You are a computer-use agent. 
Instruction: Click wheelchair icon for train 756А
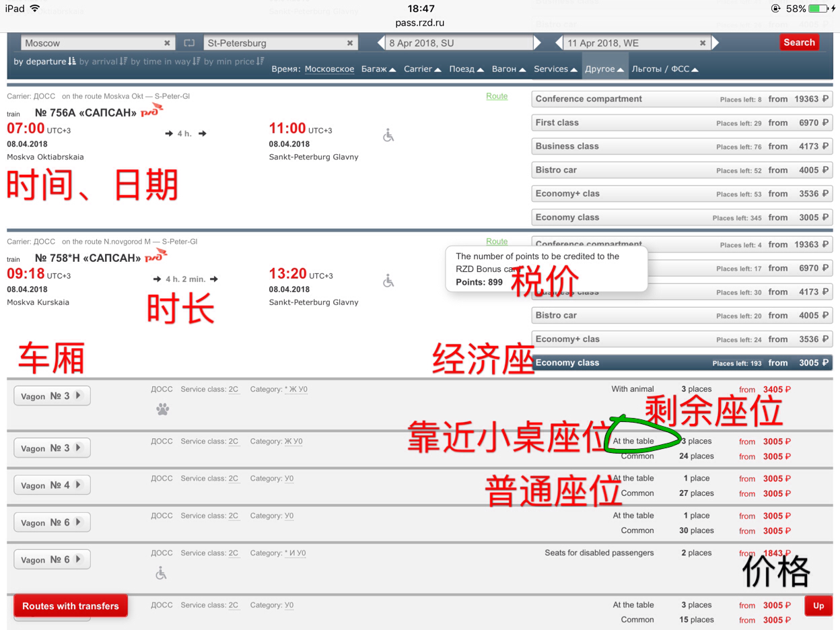click(x=388, y=135)
